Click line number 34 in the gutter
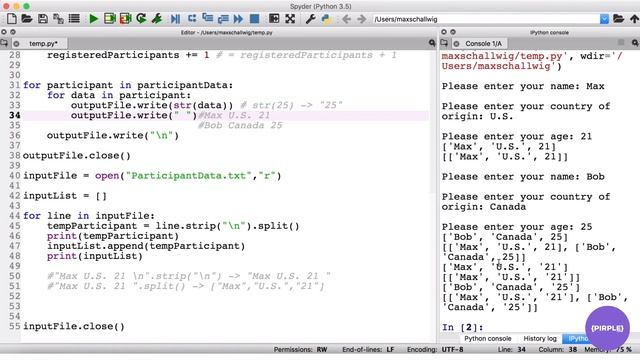 click(15, 116)
